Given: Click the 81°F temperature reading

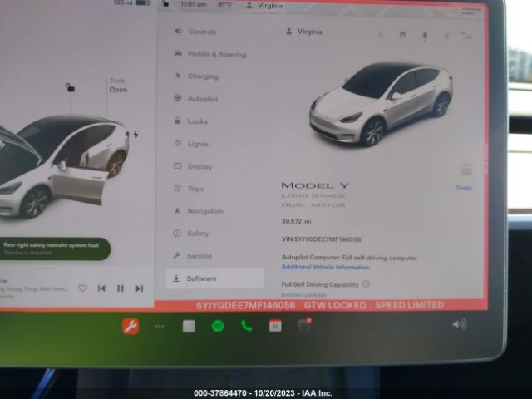Looking at the screenshot, I should point(224,5).
